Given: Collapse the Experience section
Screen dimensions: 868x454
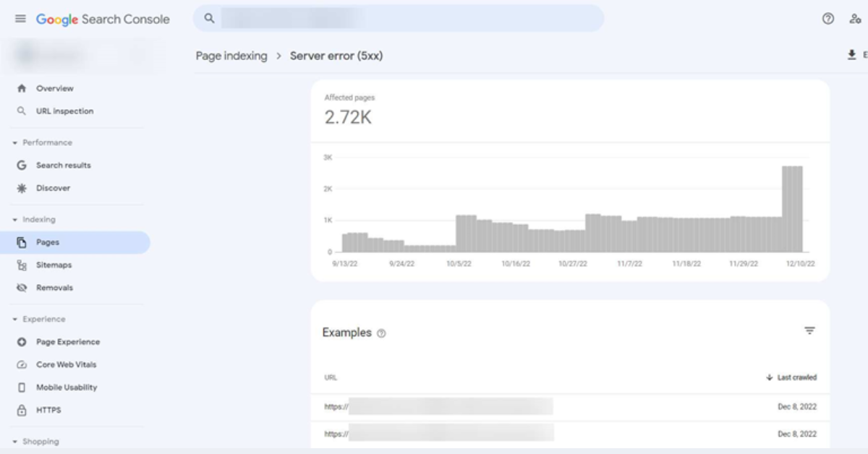Looking at the screenshot, I should pos(14,320).
